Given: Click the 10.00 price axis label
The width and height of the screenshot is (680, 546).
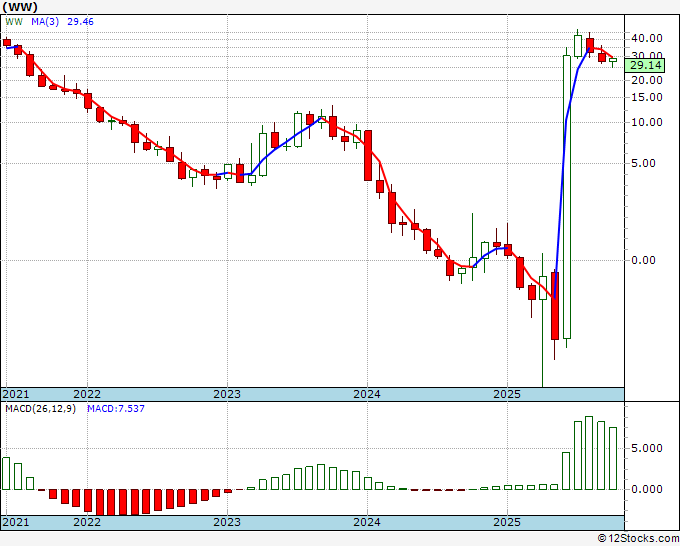Looking at the screenshot, I should (647, 122).
